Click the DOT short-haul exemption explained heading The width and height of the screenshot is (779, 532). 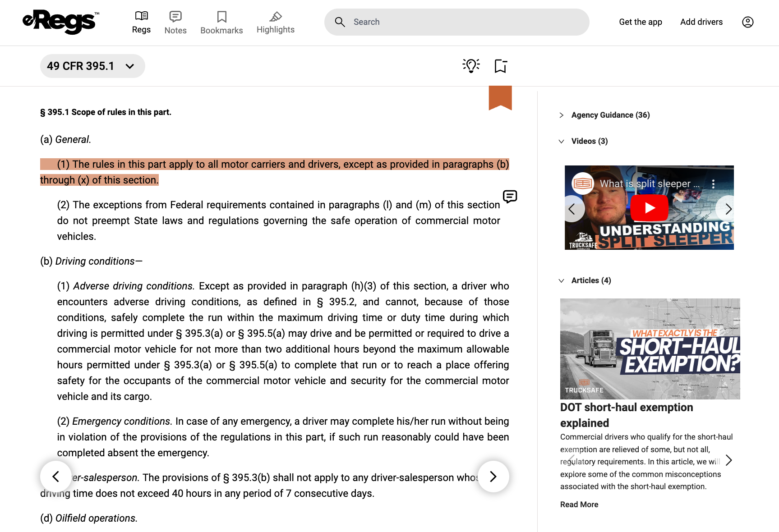coord(627,415)
